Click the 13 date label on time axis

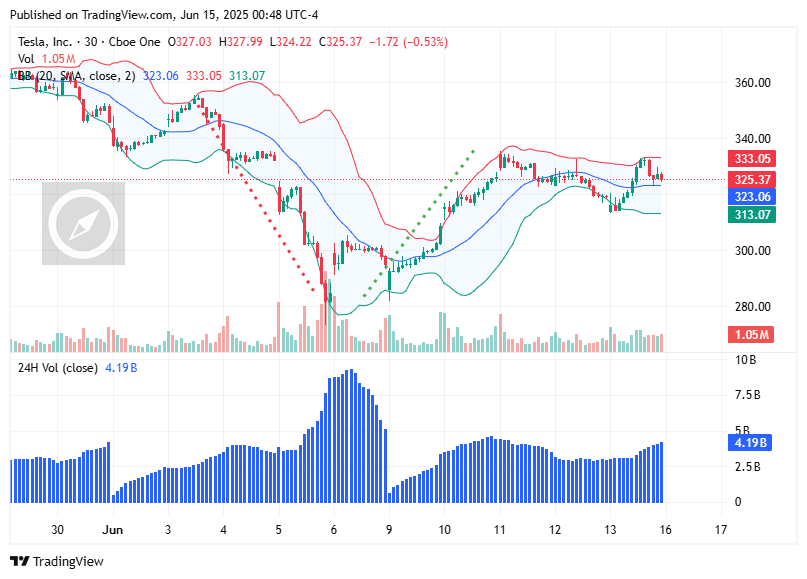[x=610, y=530]
